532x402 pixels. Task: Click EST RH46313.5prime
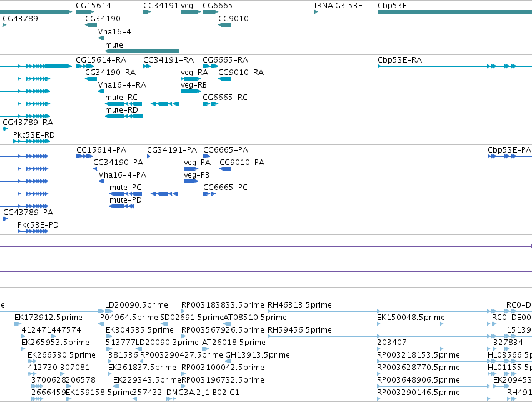point(299,305)
